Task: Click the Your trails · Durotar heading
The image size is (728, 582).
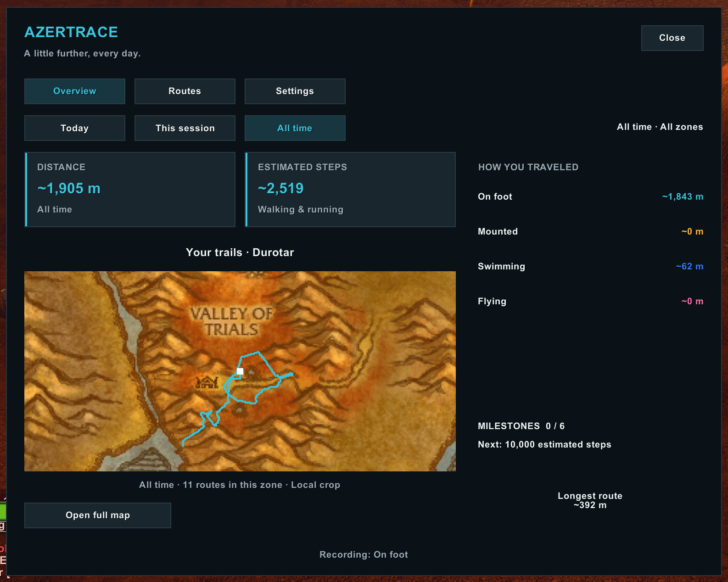Action: point(240,252)
